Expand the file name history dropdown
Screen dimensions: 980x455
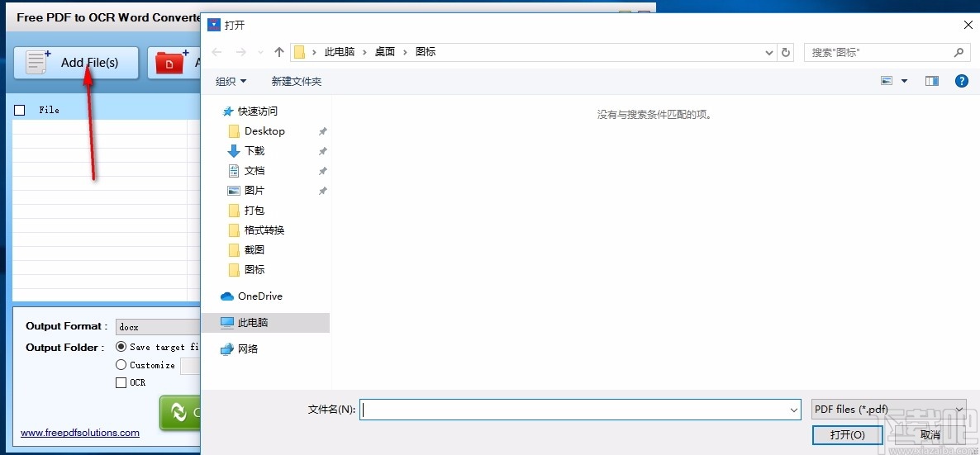[794, 410]
